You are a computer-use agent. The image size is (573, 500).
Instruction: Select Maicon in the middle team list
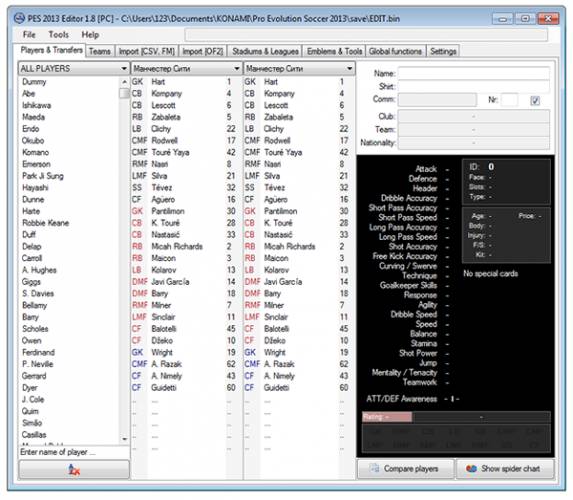click(164, 258)
